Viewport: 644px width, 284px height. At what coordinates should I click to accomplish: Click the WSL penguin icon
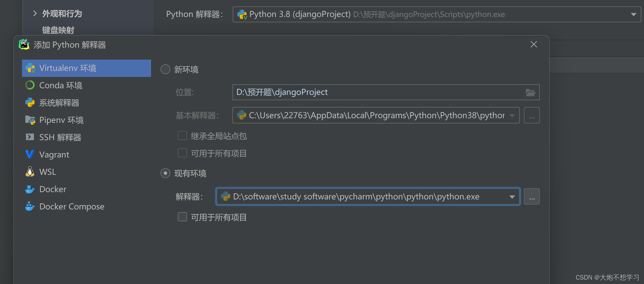(30, 171)
